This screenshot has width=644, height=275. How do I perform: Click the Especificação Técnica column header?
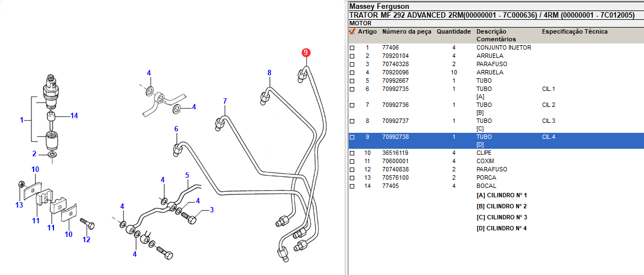tap(575, 32)
